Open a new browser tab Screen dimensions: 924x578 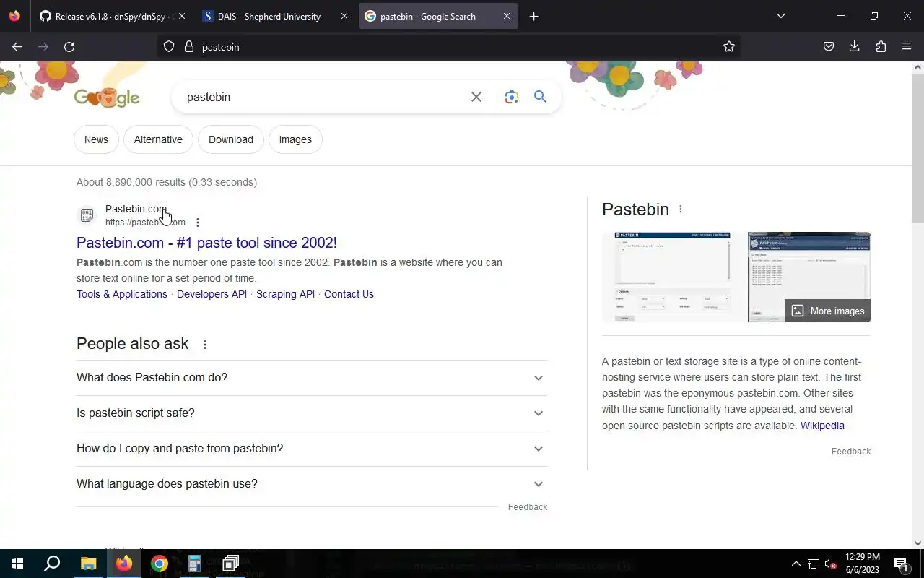pyautogui.click(x=533, y=16)
